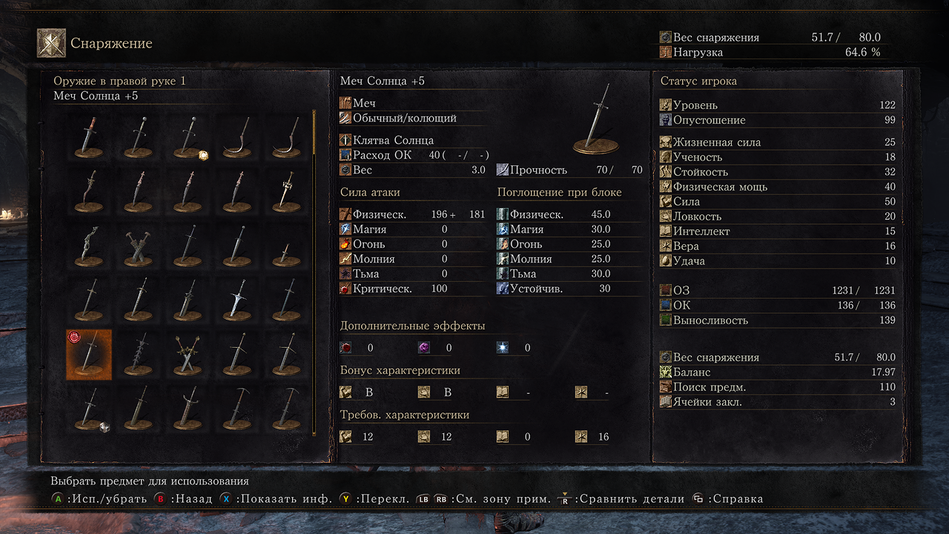Click the Y button Перекл. prompt

point(375,499)
